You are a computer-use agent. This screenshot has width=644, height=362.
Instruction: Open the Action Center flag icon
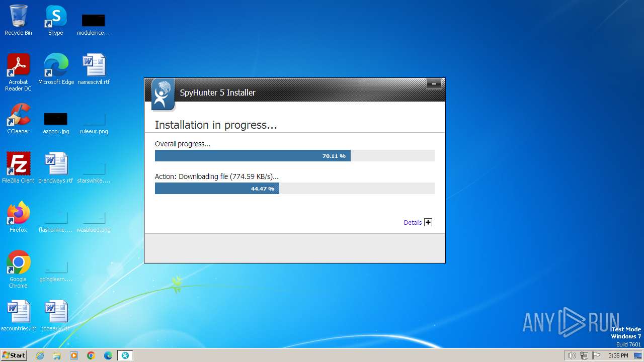click(596, 355)
